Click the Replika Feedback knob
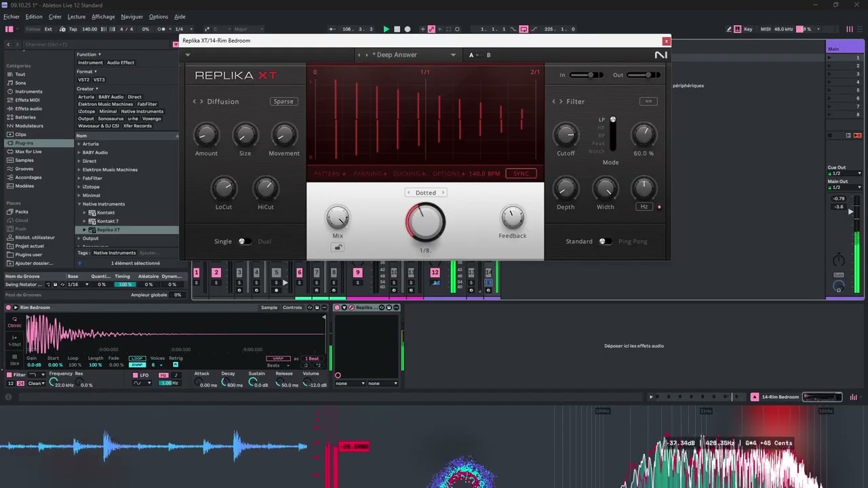This screenshot has width=868, height=488. tap(513, 218)
